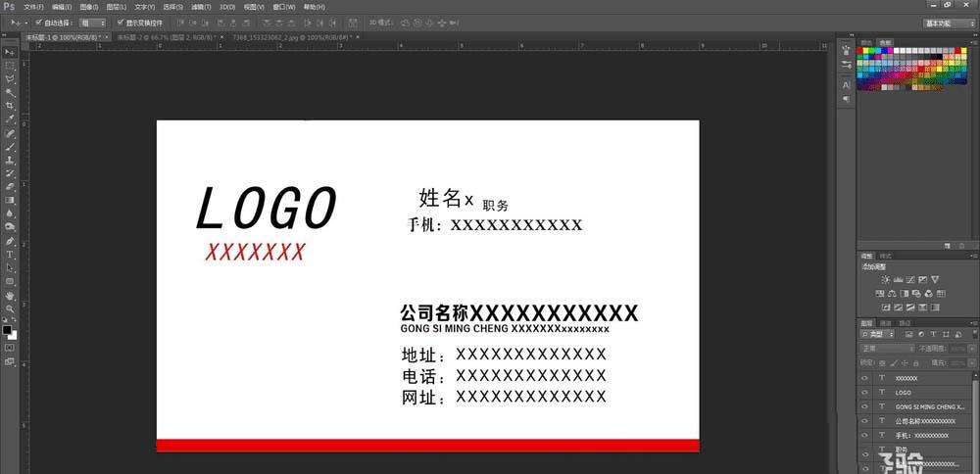
Task: Open the 图层(L) menu
Action: [117, 7]
